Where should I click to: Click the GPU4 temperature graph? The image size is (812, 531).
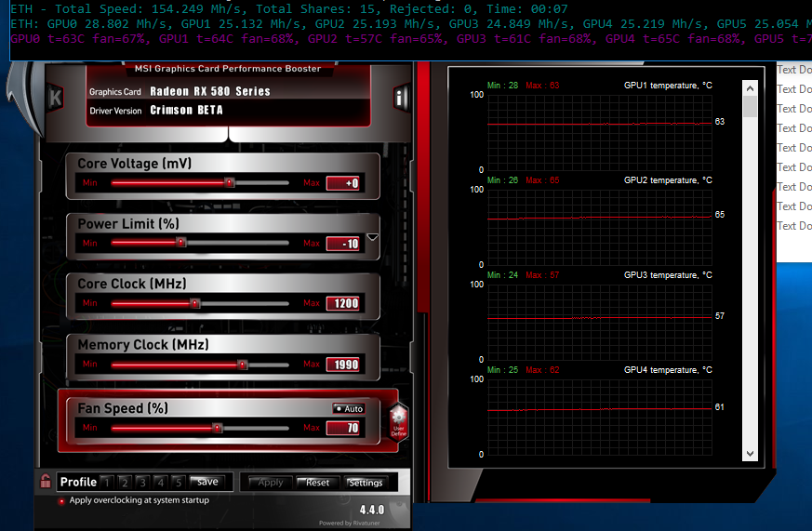tap(600, 418)
